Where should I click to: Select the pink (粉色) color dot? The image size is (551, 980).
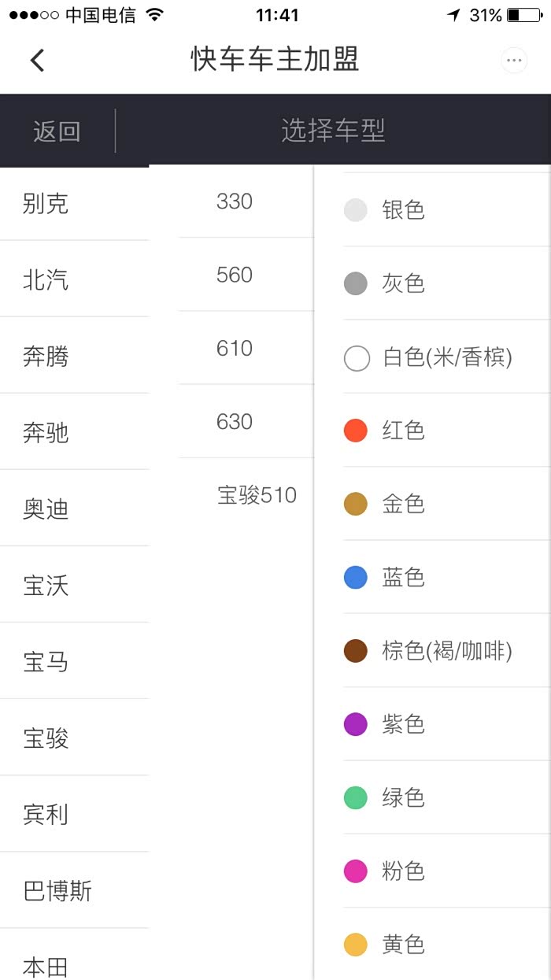click(356, 871)
